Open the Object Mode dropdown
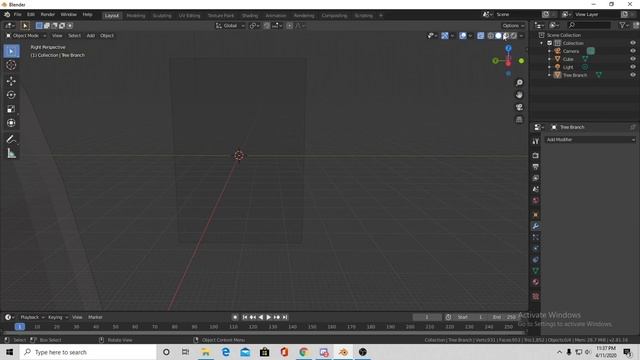This screenshot has width=640, height=360. (26, 36)
